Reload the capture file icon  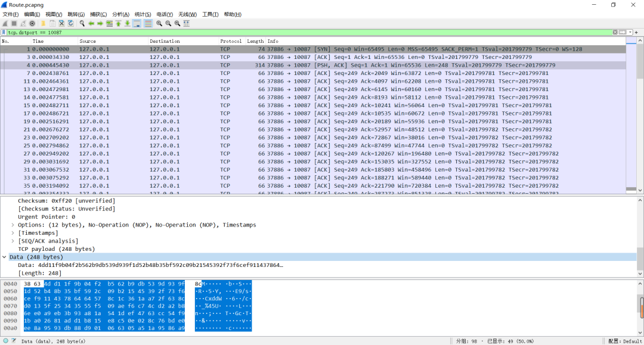click(70, 23)
